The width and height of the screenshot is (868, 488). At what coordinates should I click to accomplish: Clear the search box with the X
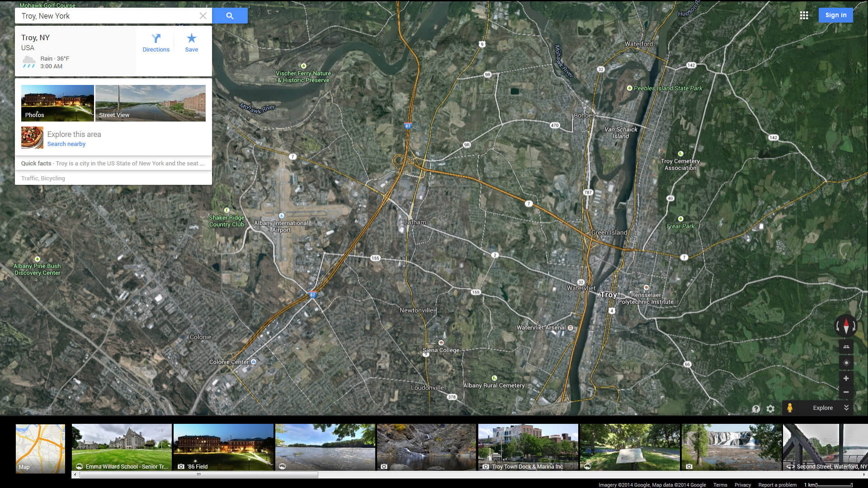point(203,16)
